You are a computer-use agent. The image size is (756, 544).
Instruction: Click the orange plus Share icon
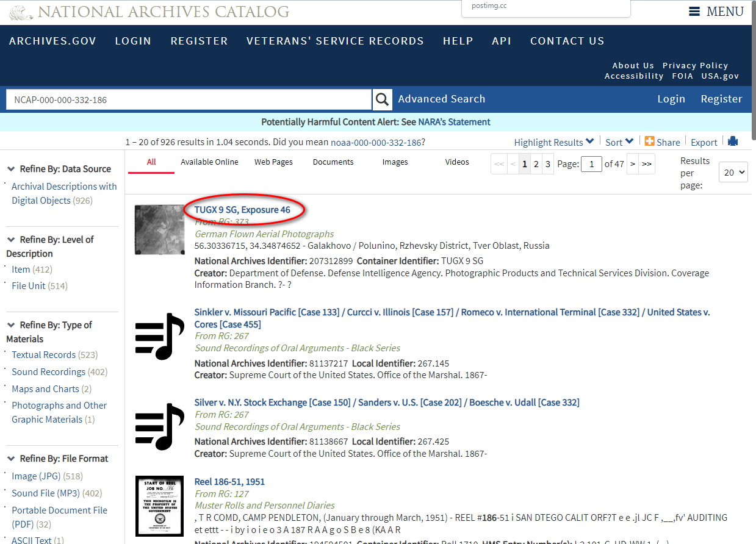649,141
